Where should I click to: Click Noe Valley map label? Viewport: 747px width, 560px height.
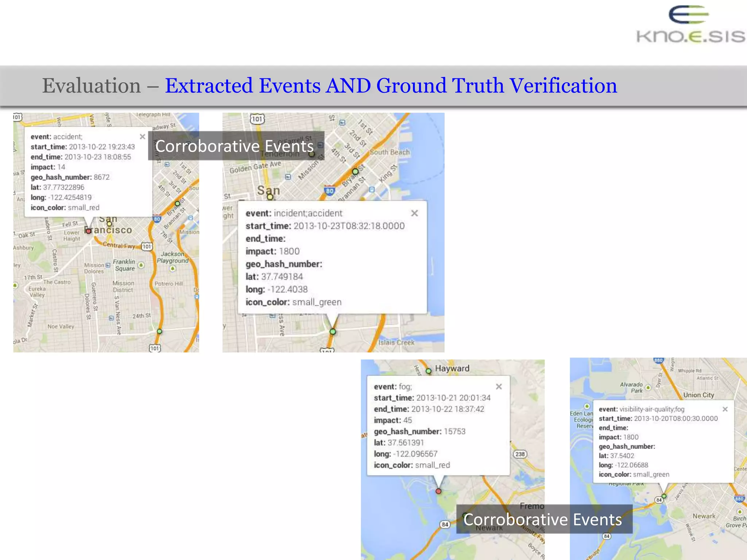61,327
